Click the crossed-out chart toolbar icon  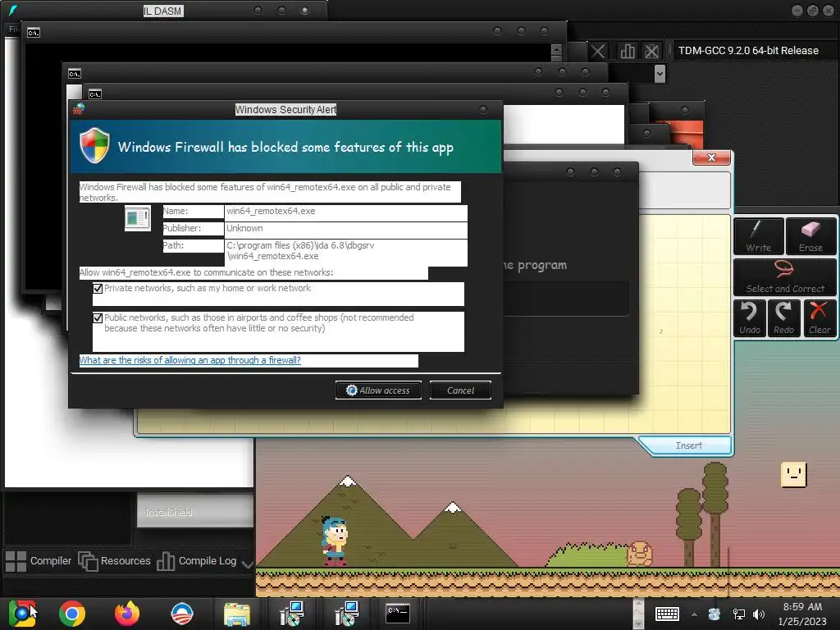point(651,52)
